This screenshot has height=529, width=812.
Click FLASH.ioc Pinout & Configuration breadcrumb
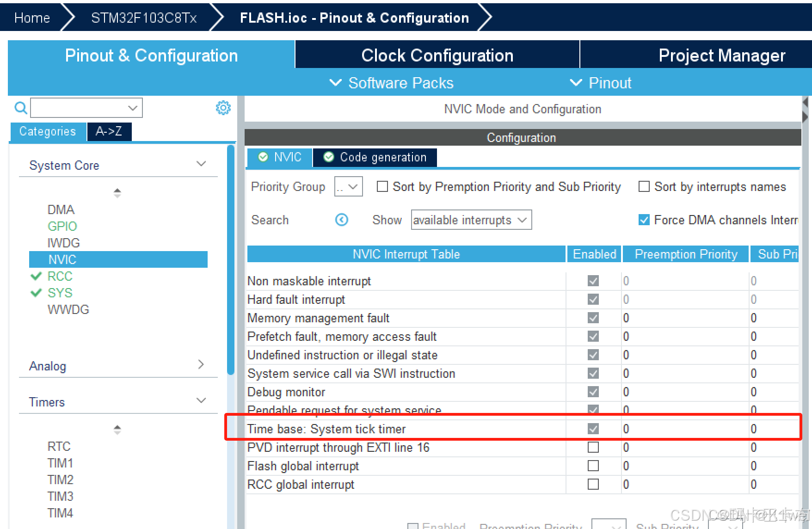[354, 18]
